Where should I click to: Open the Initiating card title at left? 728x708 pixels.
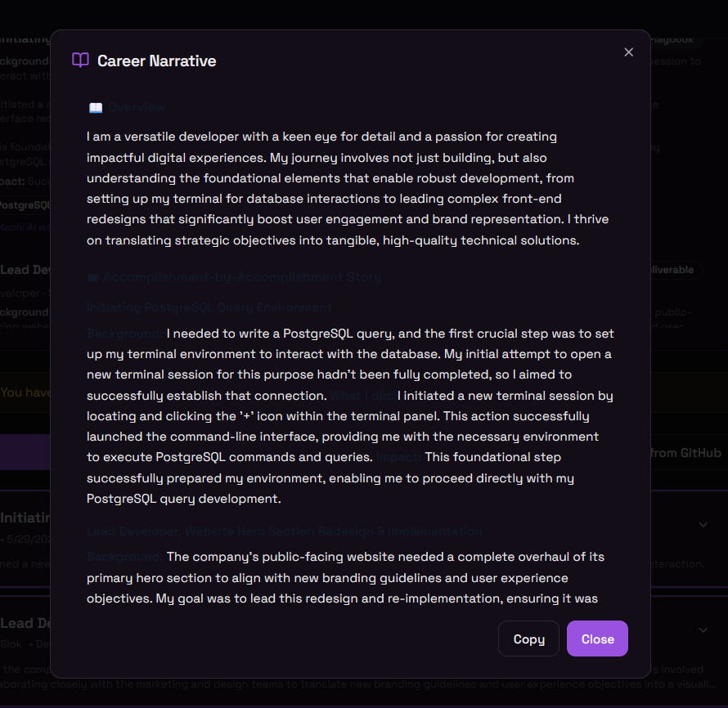25,518
